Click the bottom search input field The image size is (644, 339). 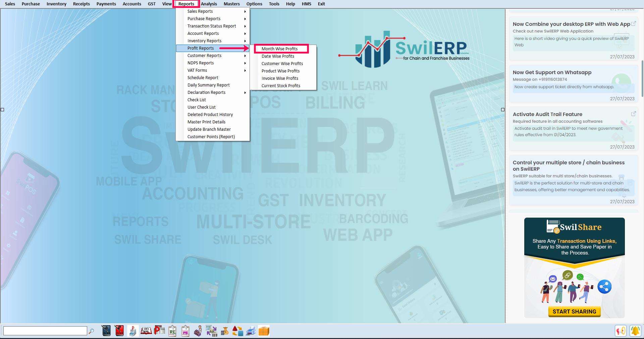pos(45,331)
